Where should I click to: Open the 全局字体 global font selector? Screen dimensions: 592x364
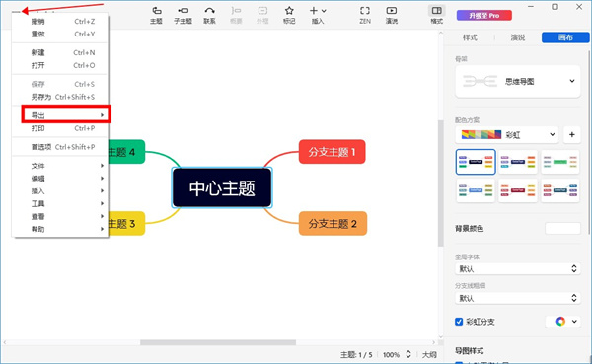point(518,269)
